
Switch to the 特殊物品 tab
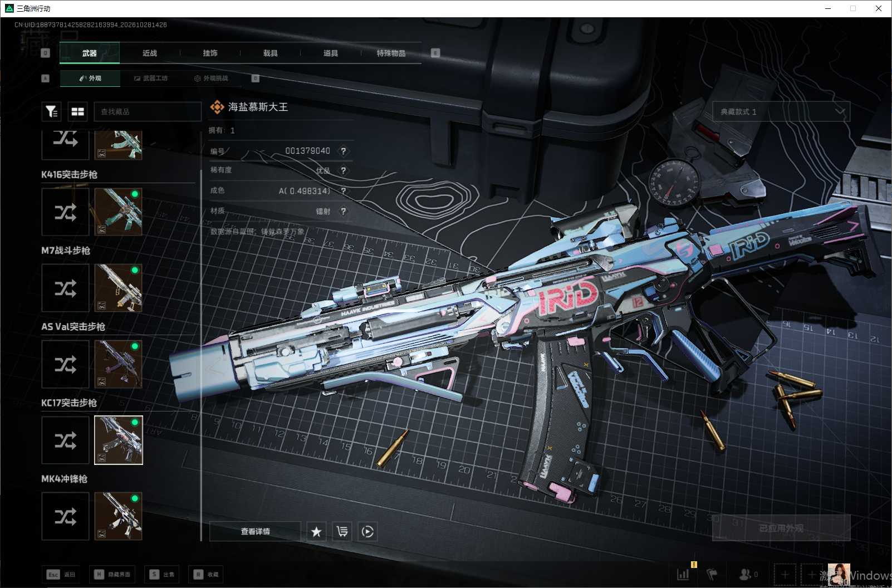[x=391, y=53]
